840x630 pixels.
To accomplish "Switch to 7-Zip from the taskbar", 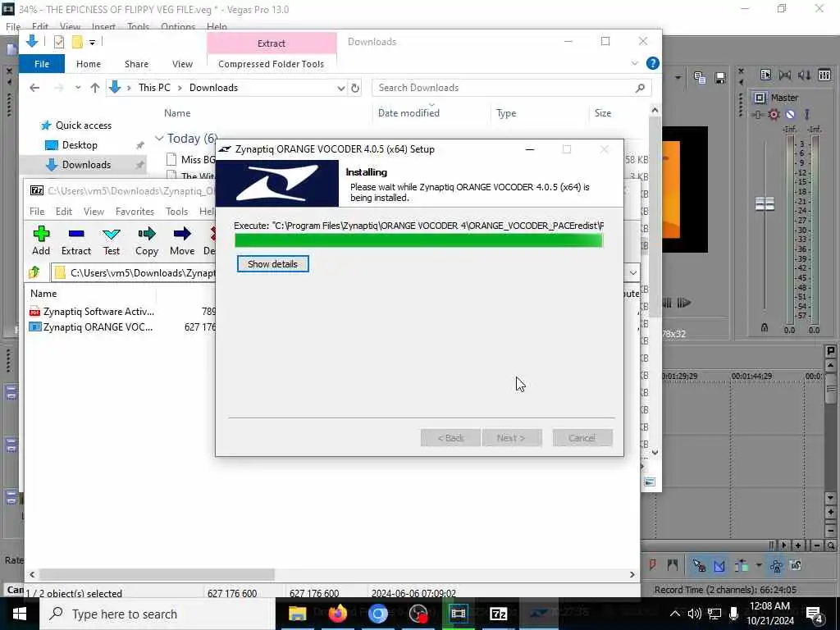I will 498,614.
